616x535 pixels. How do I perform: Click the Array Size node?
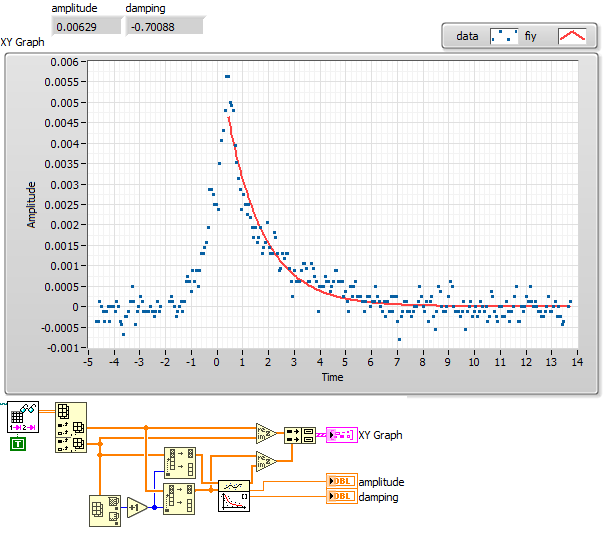click(x=105, y=511)
